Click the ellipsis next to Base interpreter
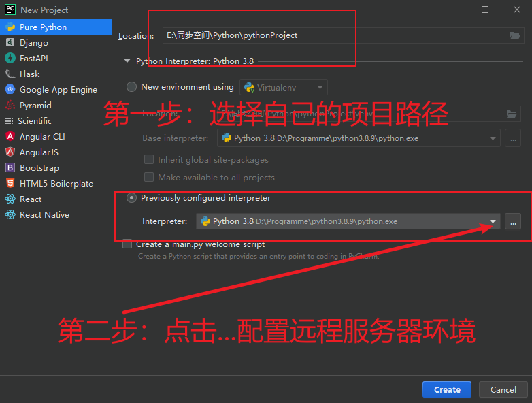The height and width of the screenshot is (403, 532). coord(513,138)
